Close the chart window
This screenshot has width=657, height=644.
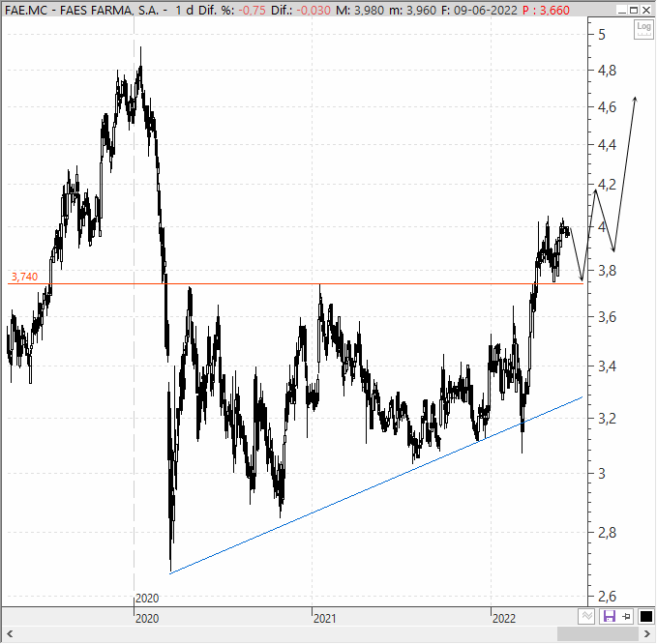tap(646, 10)
